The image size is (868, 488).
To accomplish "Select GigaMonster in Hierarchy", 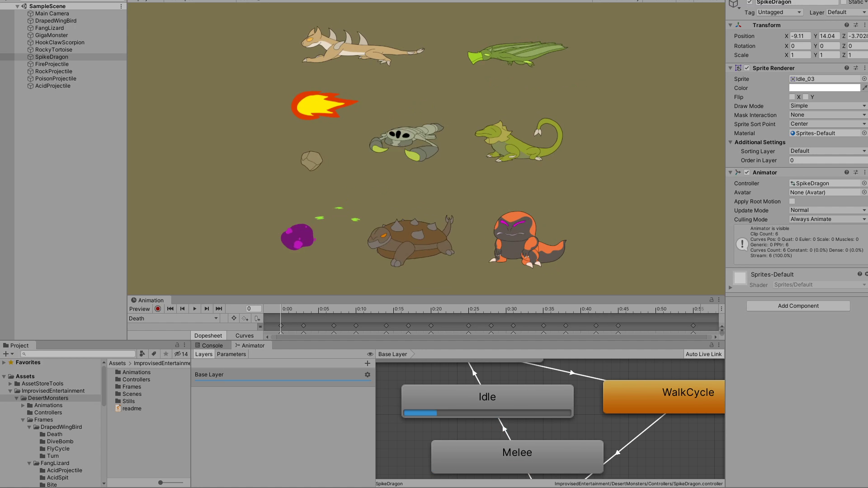I will pyautogui.click(x=52, y=35).
